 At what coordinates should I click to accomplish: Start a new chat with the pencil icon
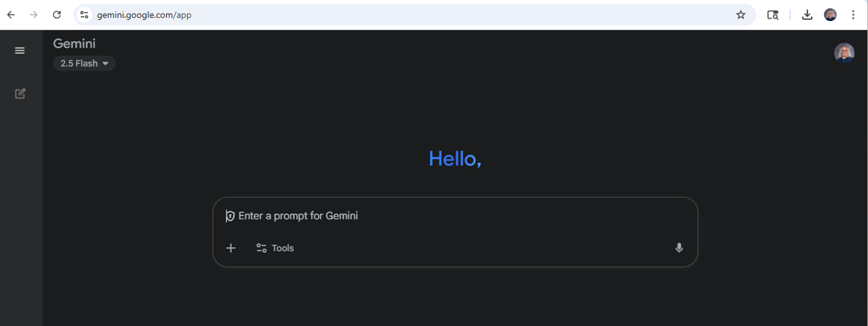20,94
